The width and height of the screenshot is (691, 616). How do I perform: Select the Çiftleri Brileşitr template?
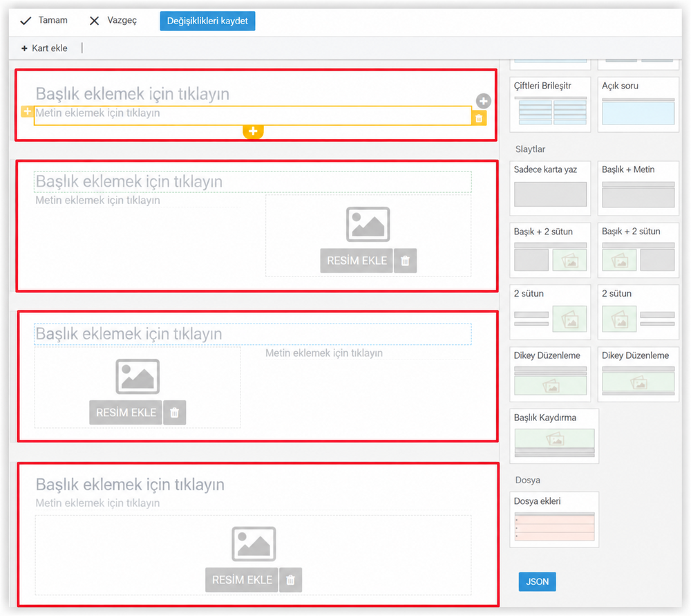(550, 104)
